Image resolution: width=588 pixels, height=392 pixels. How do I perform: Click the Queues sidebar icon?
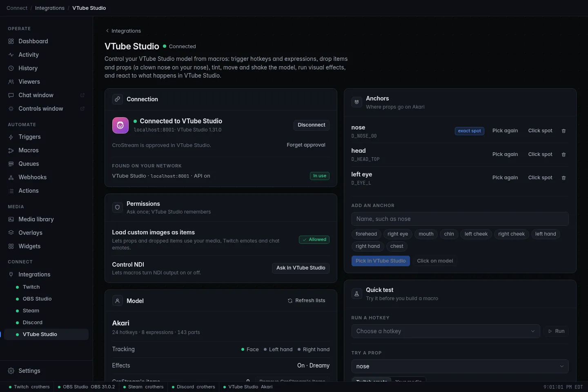tap(11, 164)
